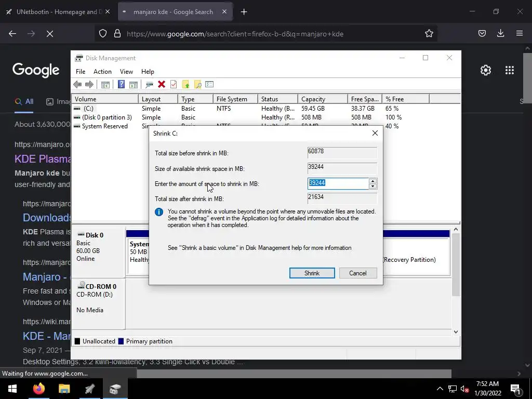Click the Shrink button
The height and width of the screenshot is (399, 532).
312,273
